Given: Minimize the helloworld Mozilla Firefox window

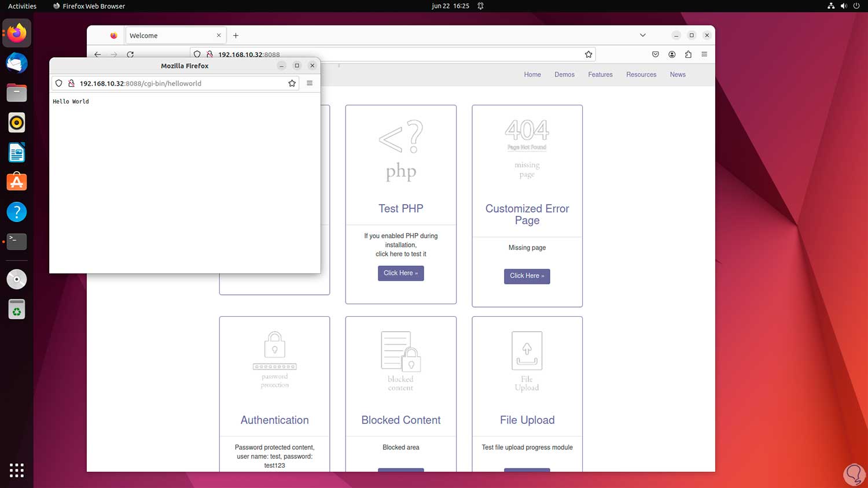Looking at the screenshot, I should point(281,65).
